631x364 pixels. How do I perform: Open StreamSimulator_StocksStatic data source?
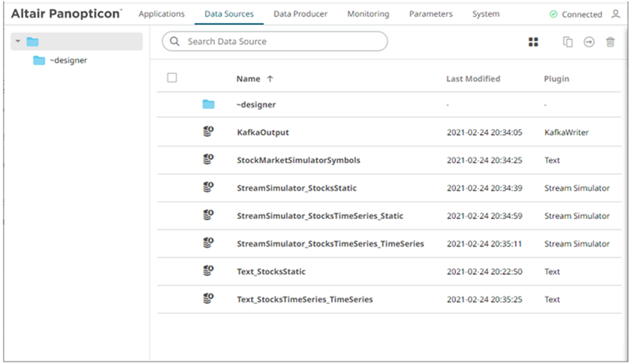296,187
